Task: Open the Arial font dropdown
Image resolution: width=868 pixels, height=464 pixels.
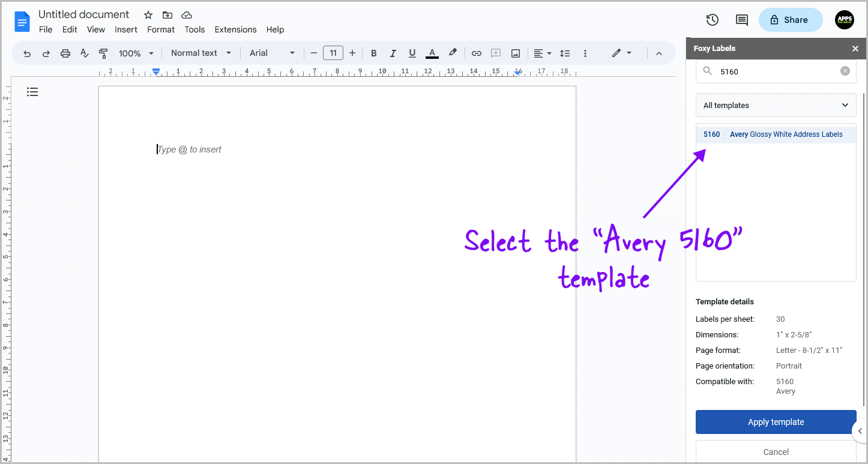Action: tap(273, 53)
